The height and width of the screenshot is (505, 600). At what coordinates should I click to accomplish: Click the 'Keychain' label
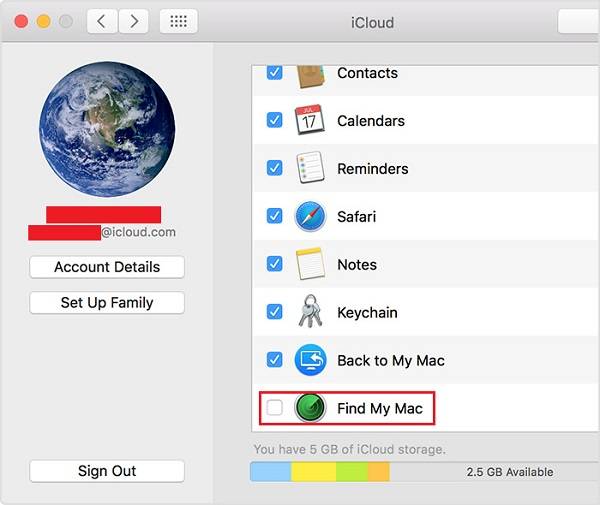(x=367, y=313)
